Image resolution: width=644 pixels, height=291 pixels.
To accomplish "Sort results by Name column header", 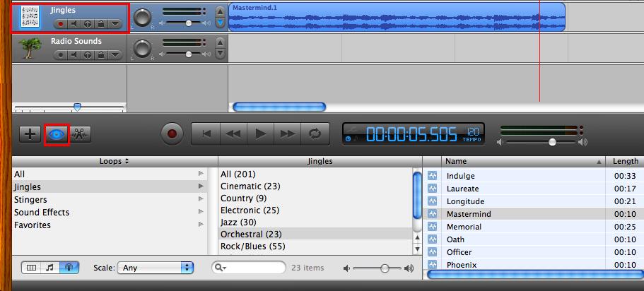I will [523, 161].
